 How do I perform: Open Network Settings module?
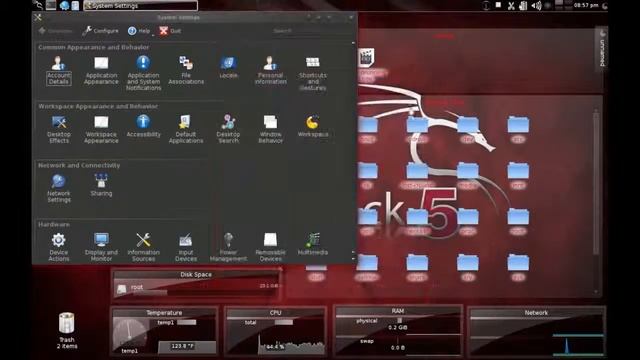(x=59, y=188)
